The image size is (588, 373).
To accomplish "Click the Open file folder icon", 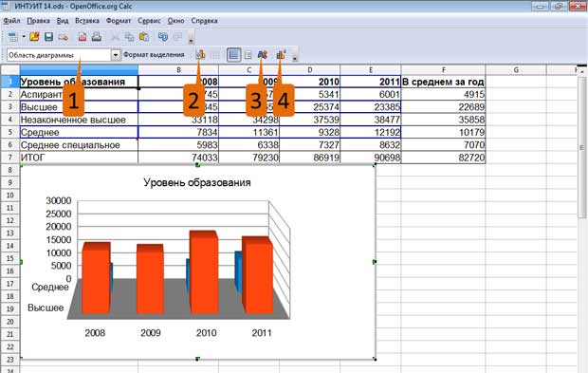I will tap(34, 36).
